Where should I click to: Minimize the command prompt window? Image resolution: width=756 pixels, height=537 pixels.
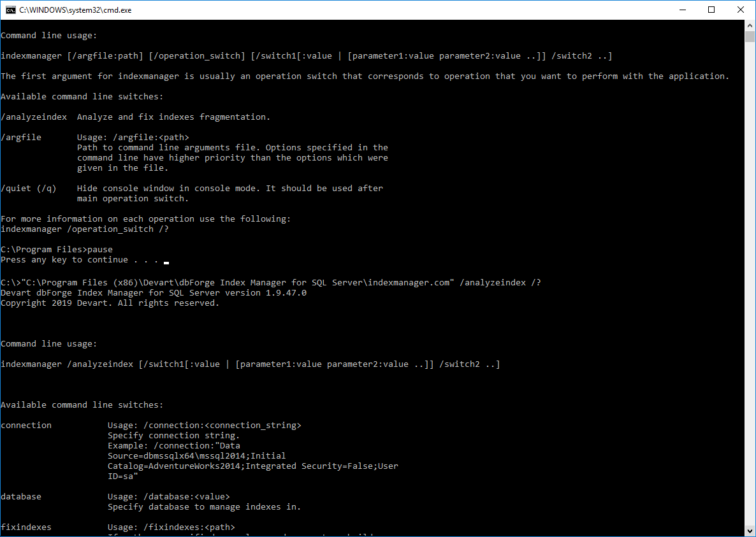point(682,10)
